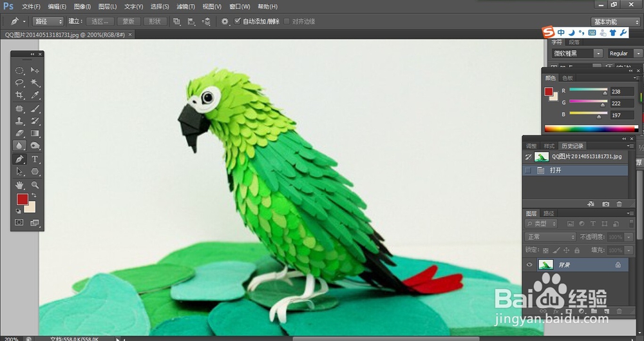Select the Horizontal Type tool
The width and height of the screenshot is (644, 341).
point(35,159)
